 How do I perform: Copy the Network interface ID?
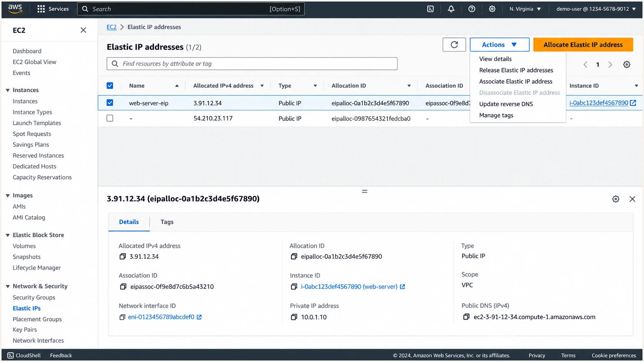tap(122, 317)
